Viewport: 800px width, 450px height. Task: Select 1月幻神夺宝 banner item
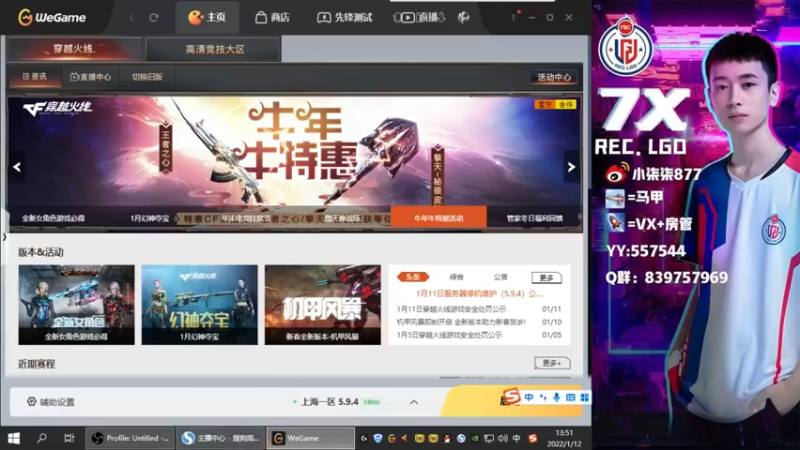(x=149, y=218)
